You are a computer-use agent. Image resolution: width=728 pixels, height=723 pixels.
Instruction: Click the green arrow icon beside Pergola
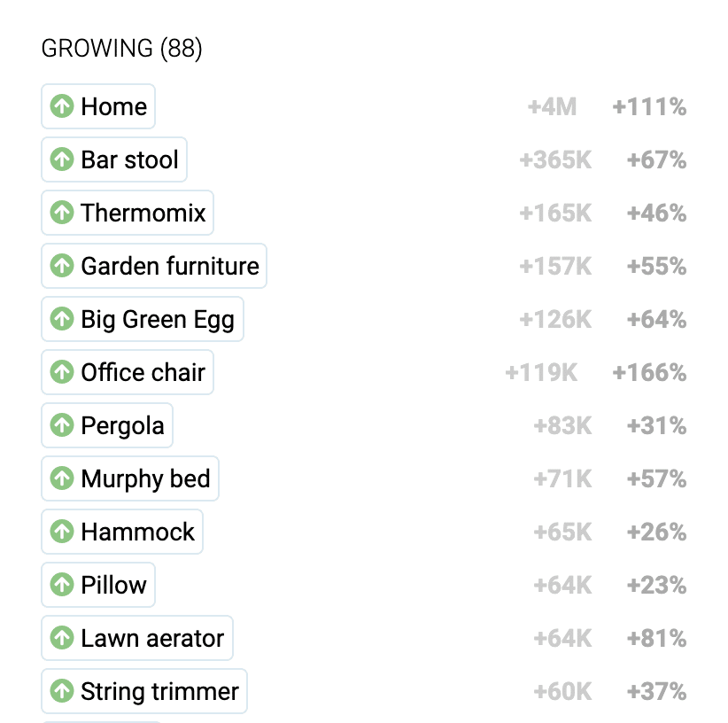[62, 425]
